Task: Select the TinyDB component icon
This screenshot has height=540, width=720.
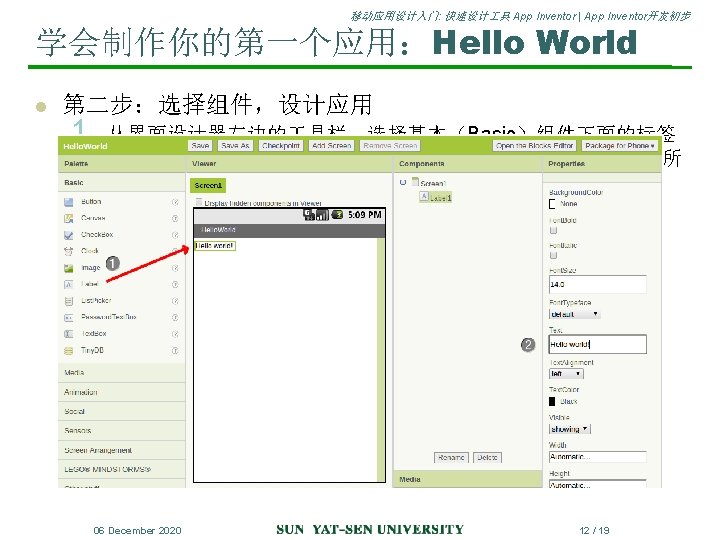Action: tap(68, 351)
